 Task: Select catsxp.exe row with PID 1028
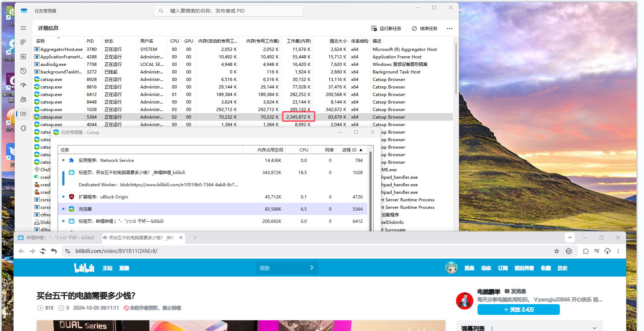click(243, 109)
